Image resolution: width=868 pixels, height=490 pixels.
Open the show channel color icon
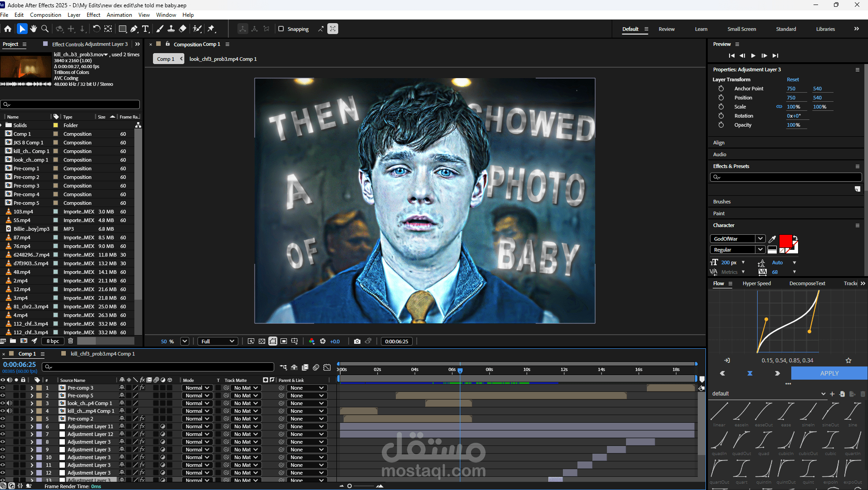[312, 341]
